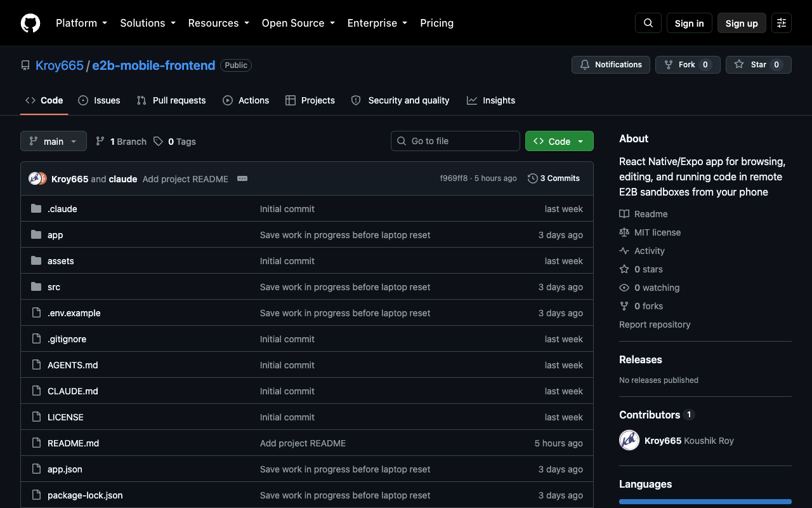Screen dimensions: 812x508
Task: Open the e2b-mobile-frontend repository link
Action: click(154, 65)
